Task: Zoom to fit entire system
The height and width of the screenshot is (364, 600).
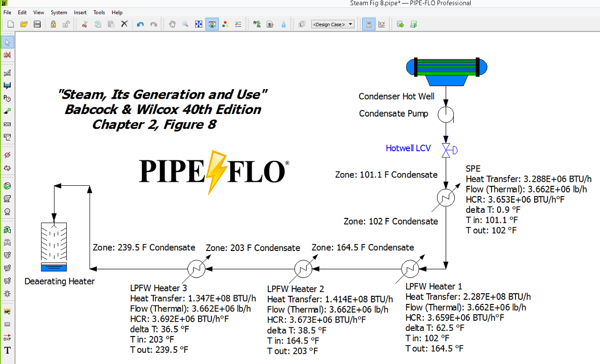Action: (x=199, y=24)
